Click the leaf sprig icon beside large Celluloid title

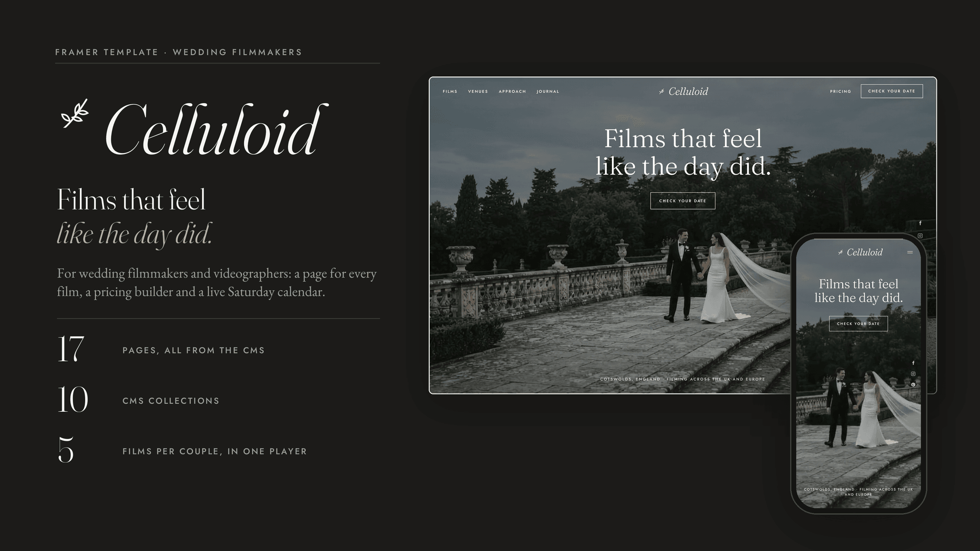click(75, 113)
